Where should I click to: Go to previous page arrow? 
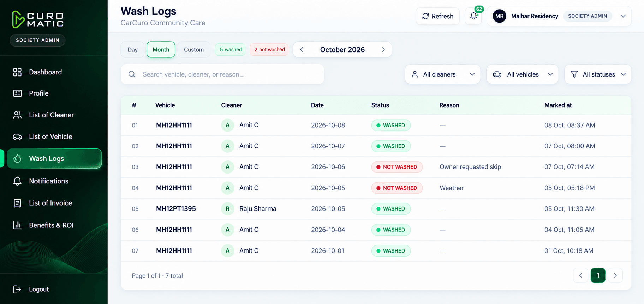tap(580, 275)
